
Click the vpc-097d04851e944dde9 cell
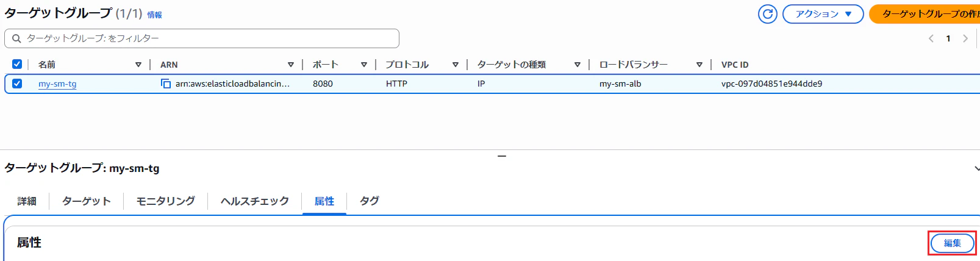pyautogui.click(x=771, y=84)
